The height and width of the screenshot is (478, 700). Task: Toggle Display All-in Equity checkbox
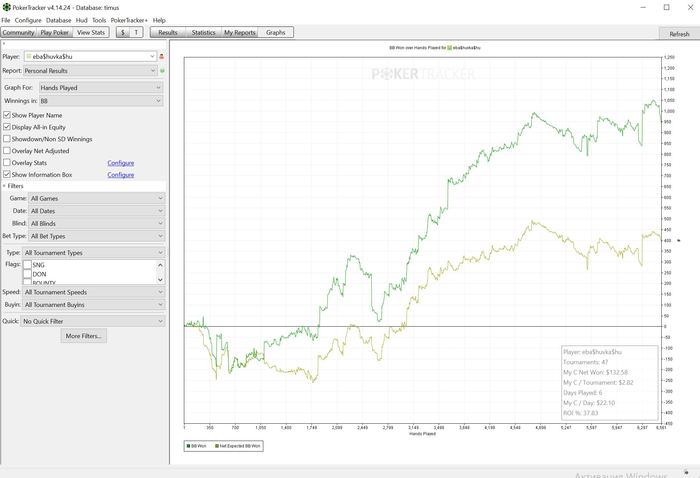coord(7,127)
